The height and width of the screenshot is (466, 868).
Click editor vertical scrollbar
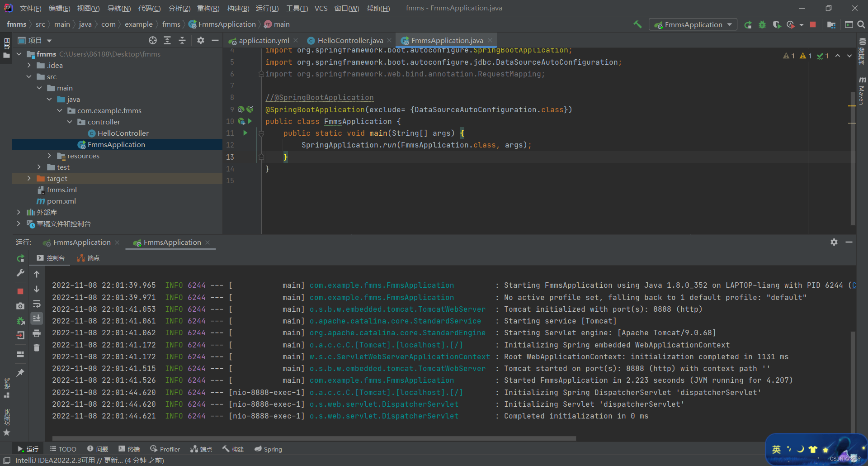pyautogui.click(x=853, y=158)
